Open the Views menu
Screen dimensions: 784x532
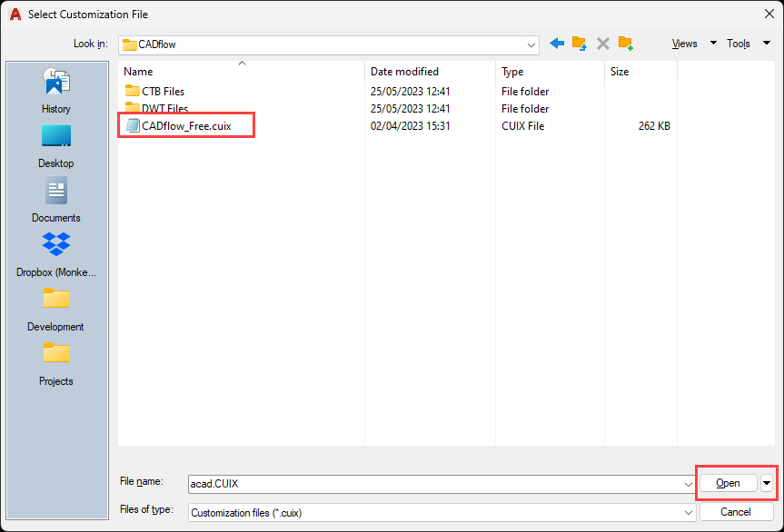click(684, 44)
